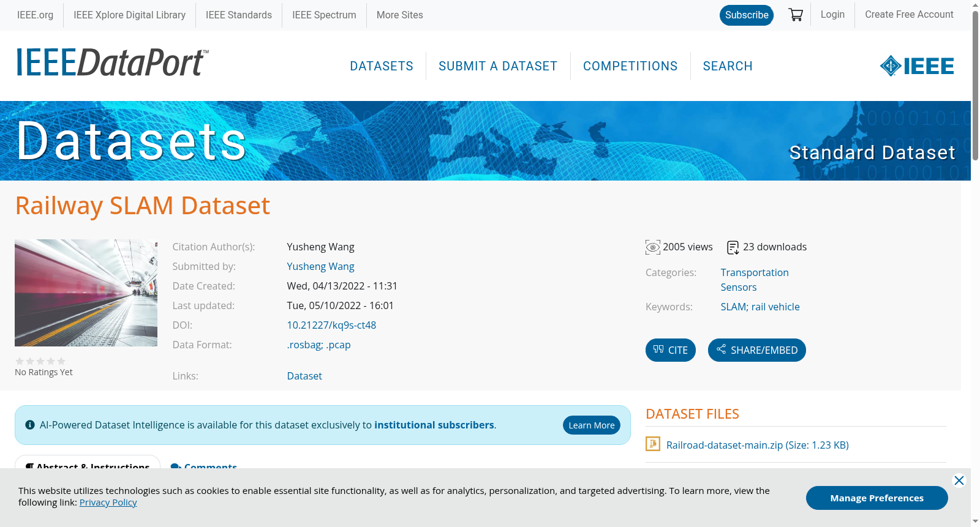Open the DOI link 10.21227/kq9s-ct48

tap(331, 325)
